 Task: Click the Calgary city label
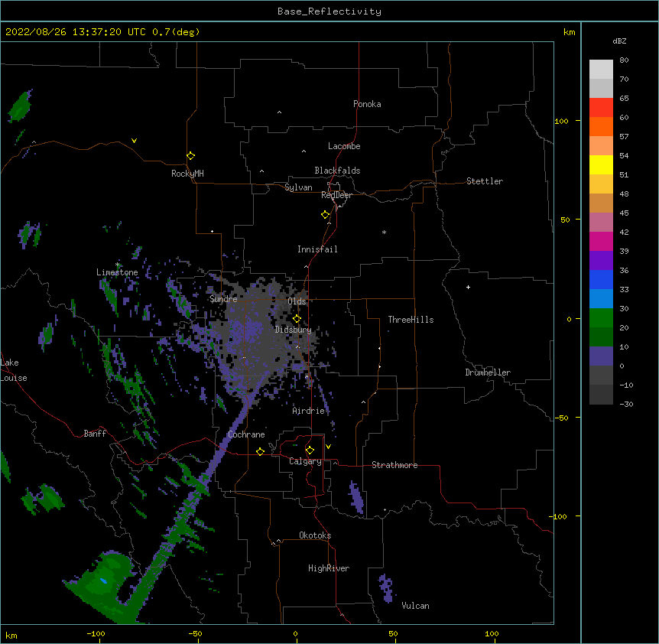pos(305,461)
